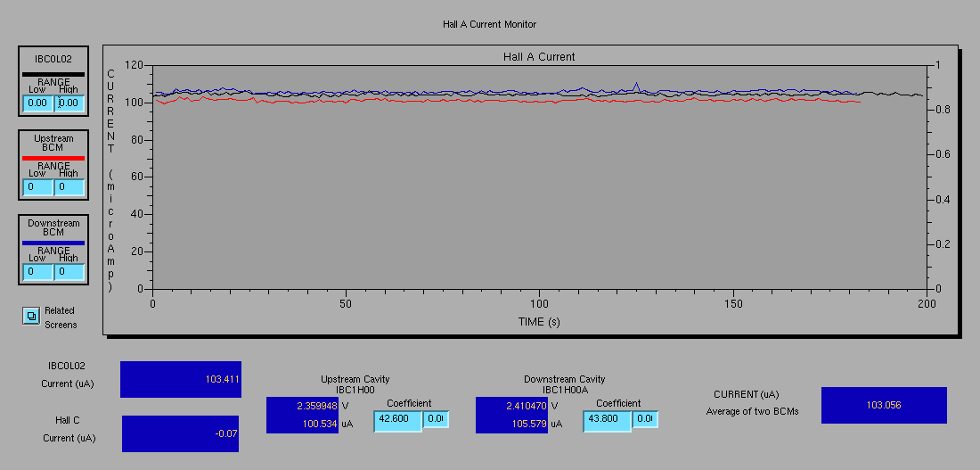Click the 0.8 tick on the right axis
Image resolution: width=980 pixels, height=470 pixels.
click(x=943, y=110)
